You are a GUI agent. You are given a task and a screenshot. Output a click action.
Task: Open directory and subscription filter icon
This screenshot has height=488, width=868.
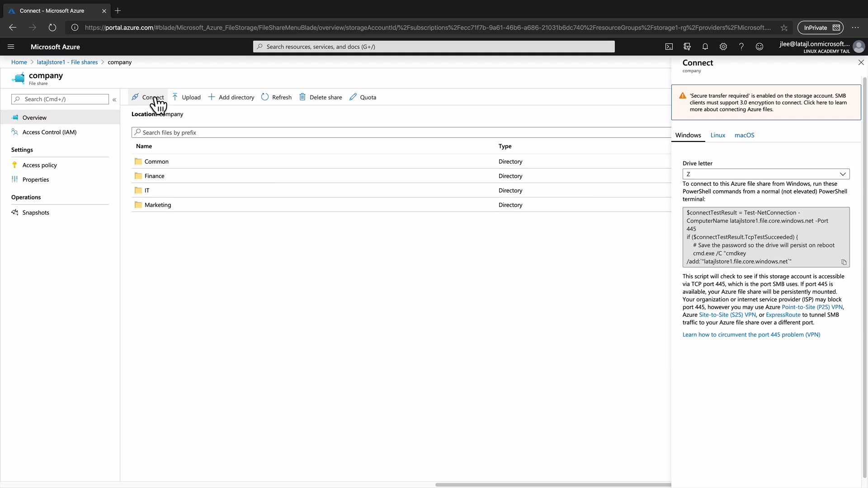(687, 47)
